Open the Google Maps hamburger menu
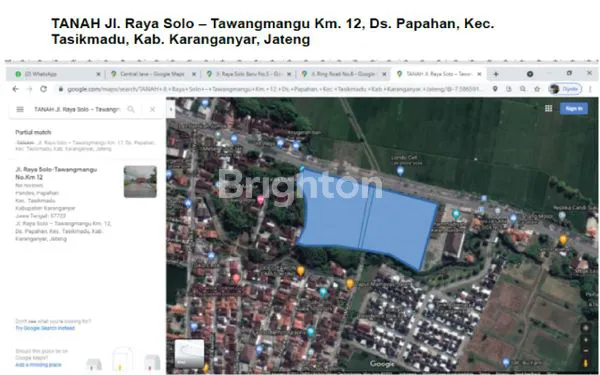This screenshot has width=600, height=375. (20, 109)
